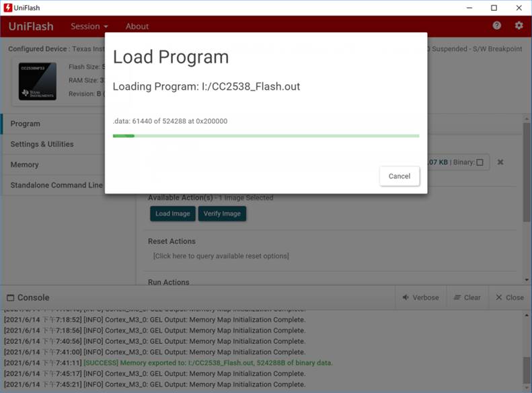
Task: Click the program loading progress bar
Action: click(266, 136)
